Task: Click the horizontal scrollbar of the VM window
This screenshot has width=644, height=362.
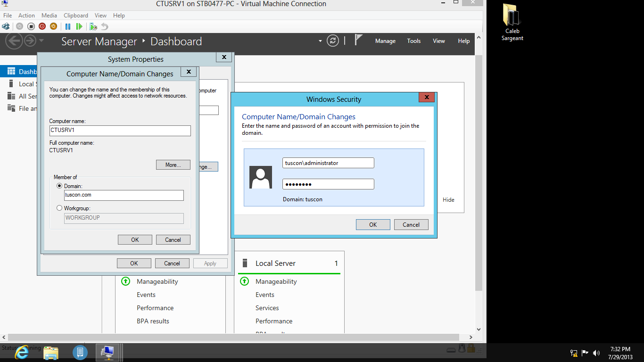Action: click(233, 337)
